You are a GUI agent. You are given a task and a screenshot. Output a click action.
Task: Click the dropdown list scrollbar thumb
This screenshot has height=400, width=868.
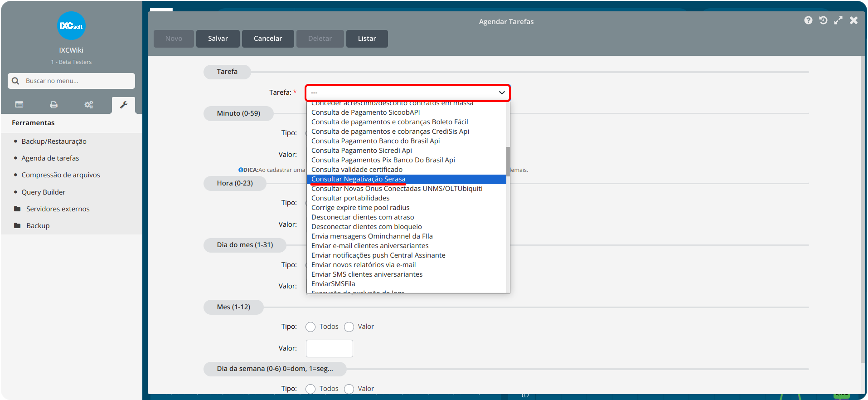(508, 161)
